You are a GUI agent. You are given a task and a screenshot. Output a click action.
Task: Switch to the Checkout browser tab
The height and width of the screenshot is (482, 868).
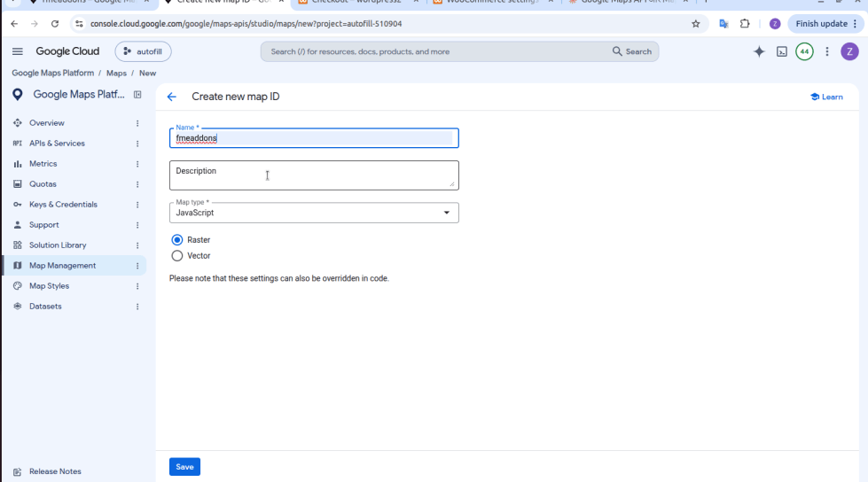356,2
